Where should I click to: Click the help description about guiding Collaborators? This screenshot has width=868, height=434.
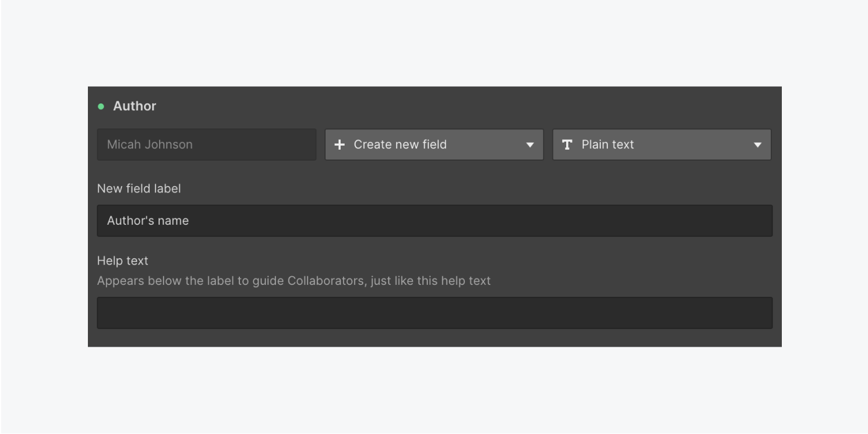pyautogui.click(x=294, y=281)
